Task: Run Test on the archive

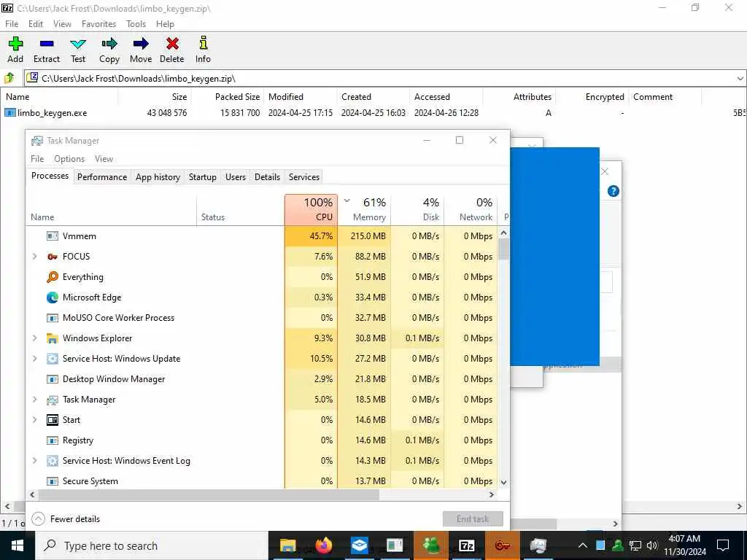Action: (x=77, y=50)
